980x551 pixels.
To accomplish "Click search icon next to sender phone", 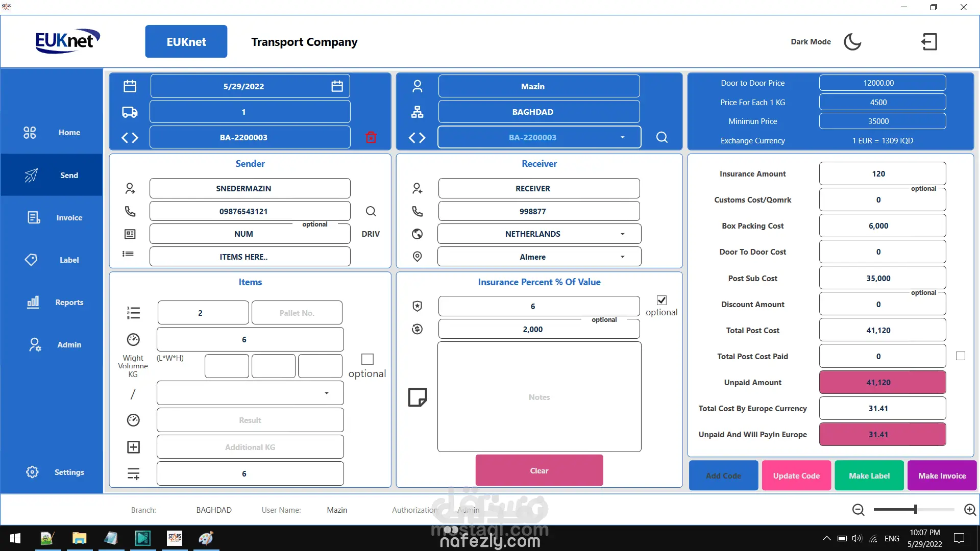I will (371, 211).
